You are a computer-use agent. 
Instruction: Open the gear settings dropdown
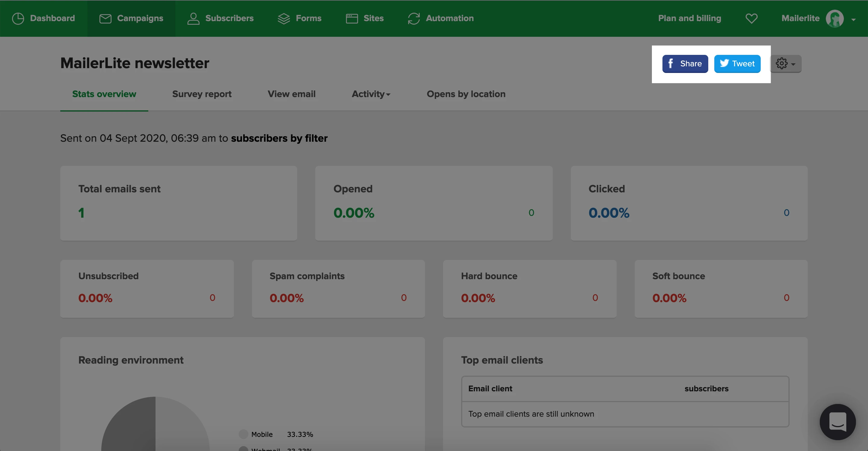pos(785,64)
